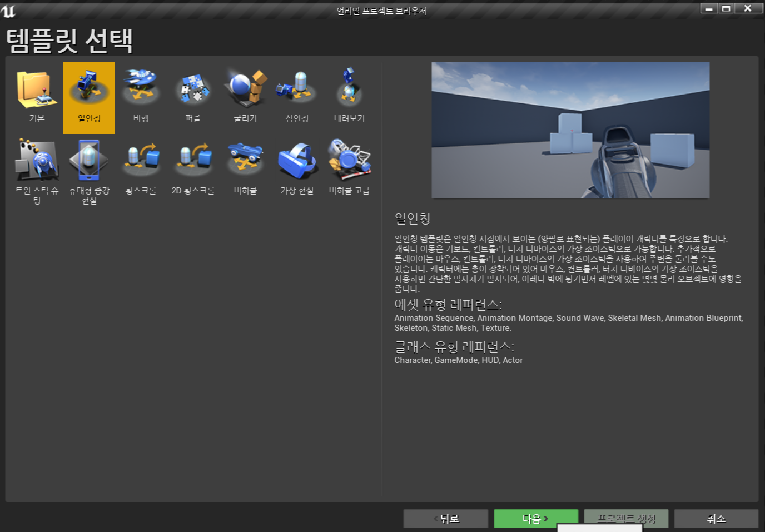Image resolution: width=765 pixels, height=532 pixels.
Task: Pick the 비히클 vehicle template
Action: (245, 171)
